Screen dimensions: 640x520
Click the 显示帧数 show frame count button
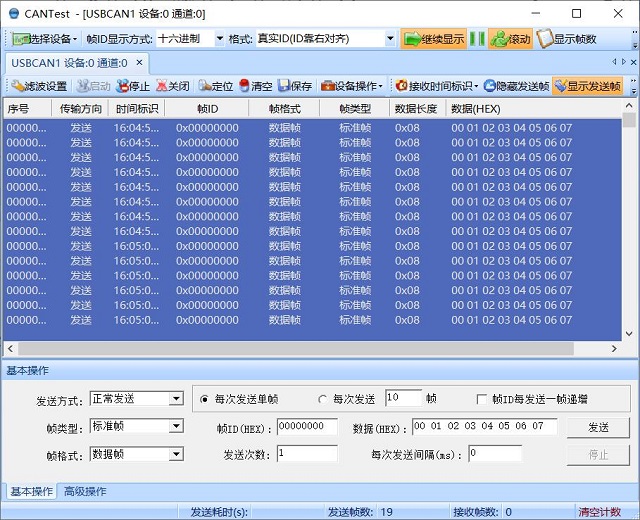click(566, 39)
